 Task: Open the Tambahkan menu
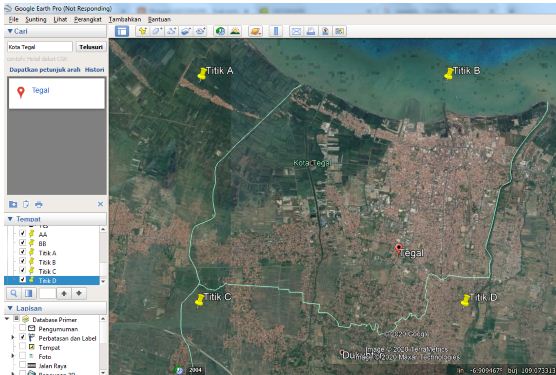[x=125, y=19]
